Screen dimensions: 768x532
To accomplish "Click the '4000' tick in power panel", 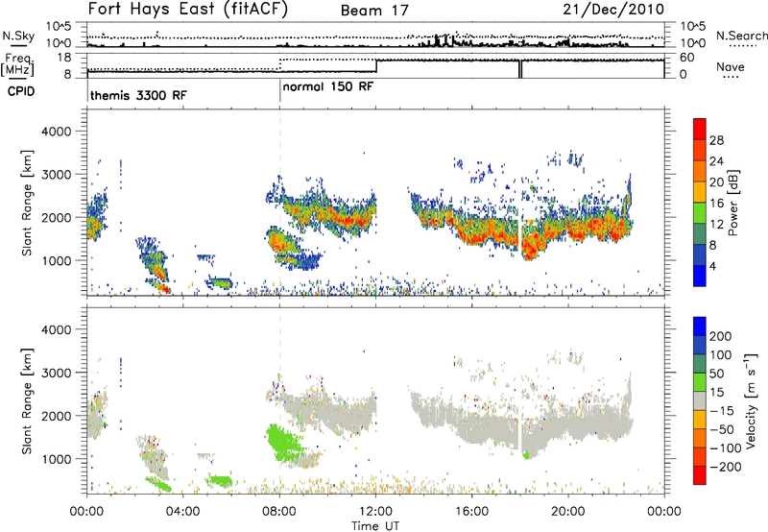I will click(x=57, y=132).
